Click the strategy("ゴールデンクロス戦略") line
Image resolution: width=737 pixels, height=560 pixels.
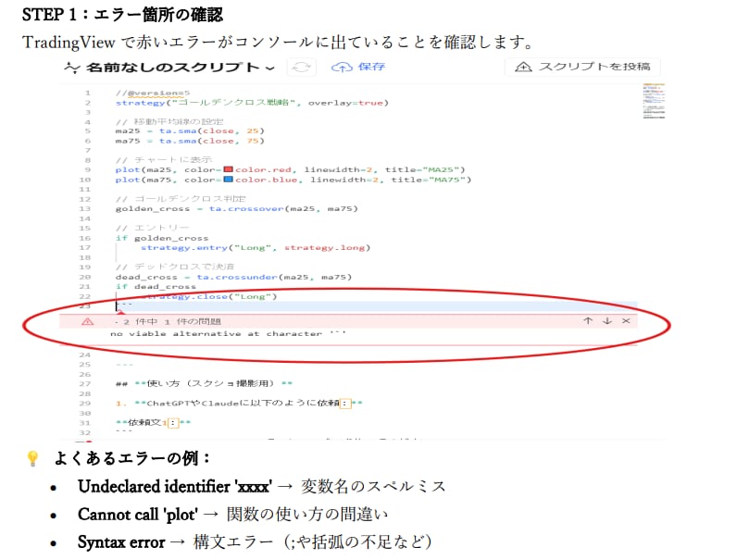point(252,103)
